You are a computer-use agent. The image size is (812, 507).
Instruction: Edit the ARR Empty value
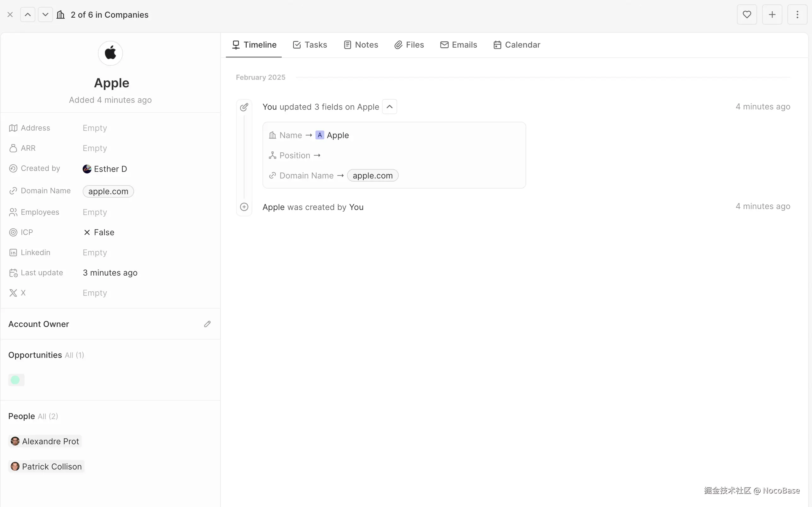(95, 148)
